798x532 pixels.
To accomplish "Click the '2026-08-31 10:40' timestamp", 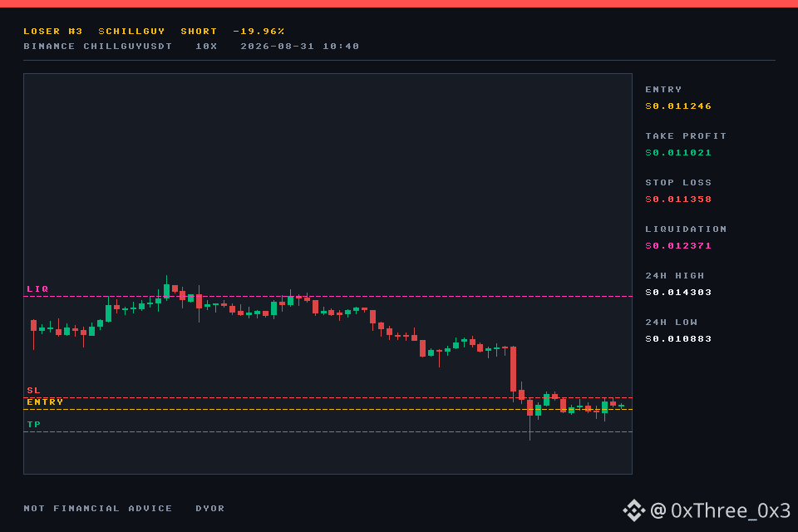I will pyautogui.click(x=300, y=47).
